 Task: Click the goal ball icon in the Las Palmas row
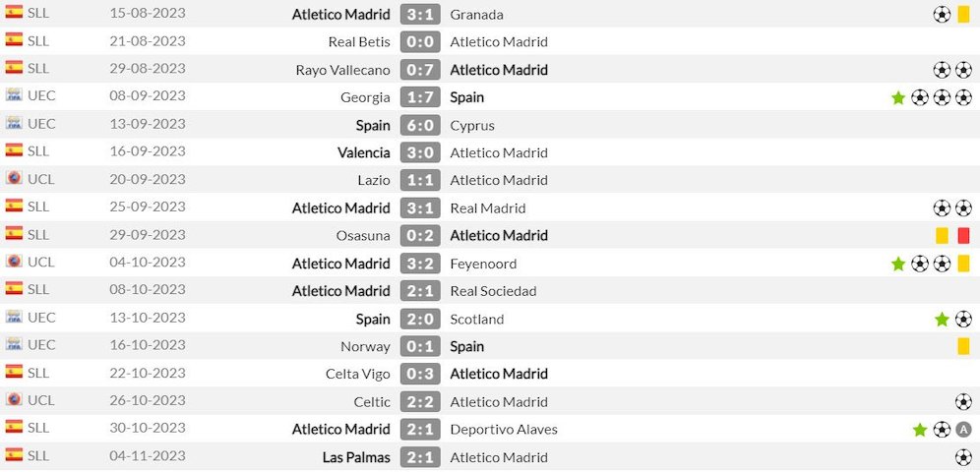963,457
